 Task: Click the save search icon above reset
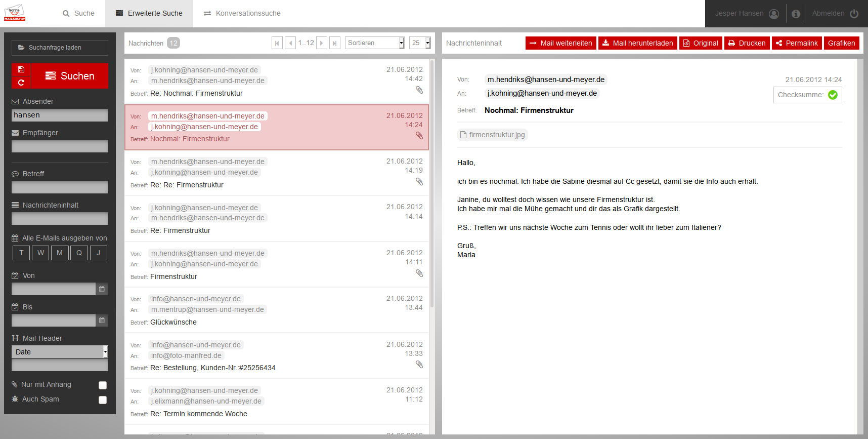click(21, 69)
